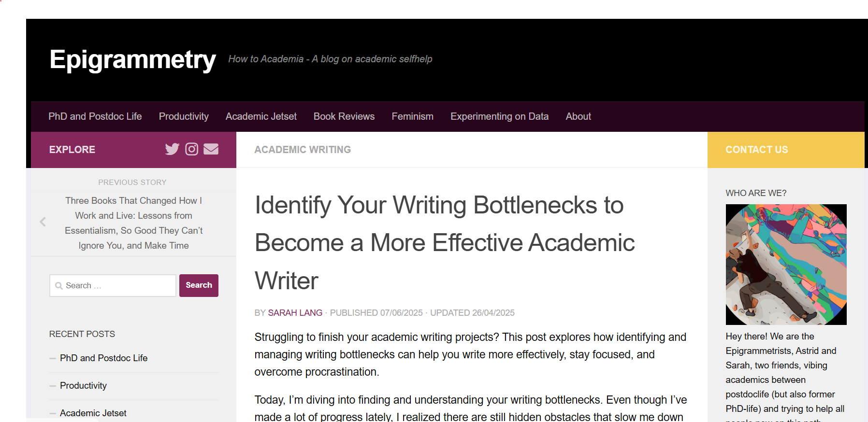Image resolution: width=868 pixels, height=422 pixels.
Task: Open author link Sarah Lang
Action: point(295,313)
